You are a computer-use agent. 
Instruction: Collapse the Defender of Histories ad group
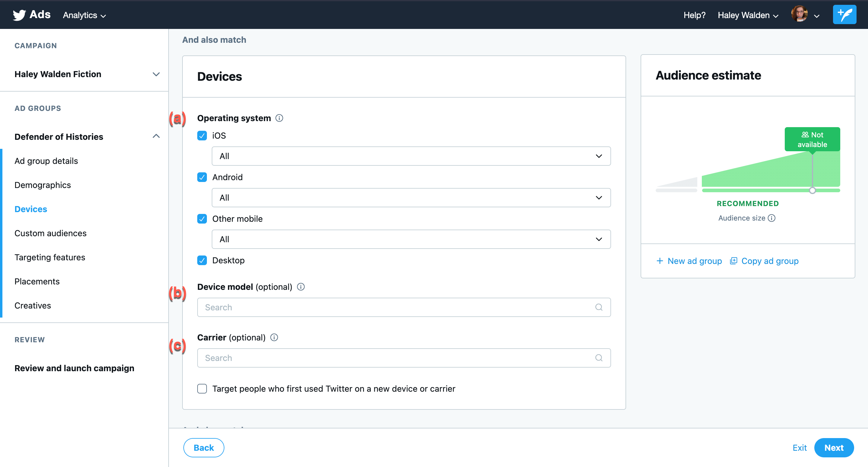[x=156, y=136]
